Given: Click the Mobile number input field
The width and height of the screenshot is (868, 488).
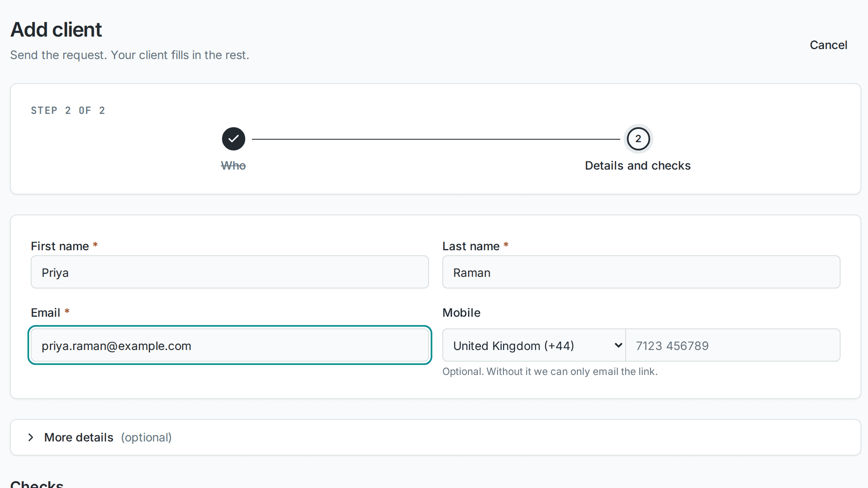Looking at the screenshot, I should [733, 345].
